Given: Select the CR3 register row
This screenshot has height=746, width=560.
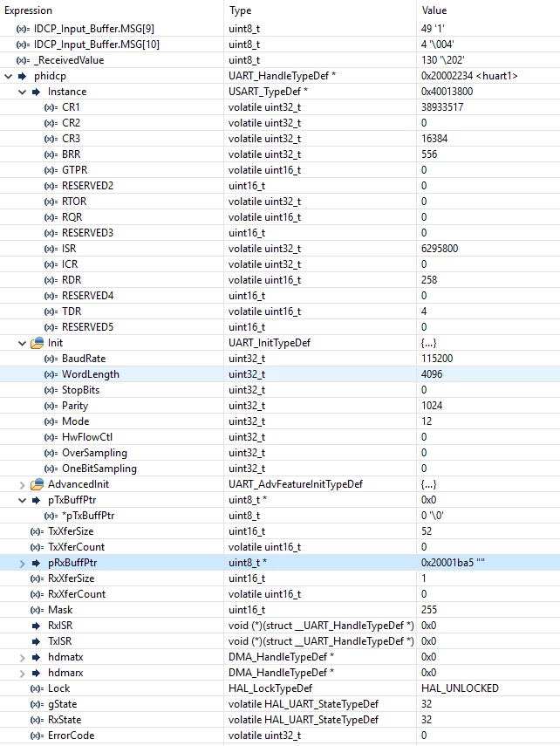Looking at the screenshot, I should tap(280, 139).
